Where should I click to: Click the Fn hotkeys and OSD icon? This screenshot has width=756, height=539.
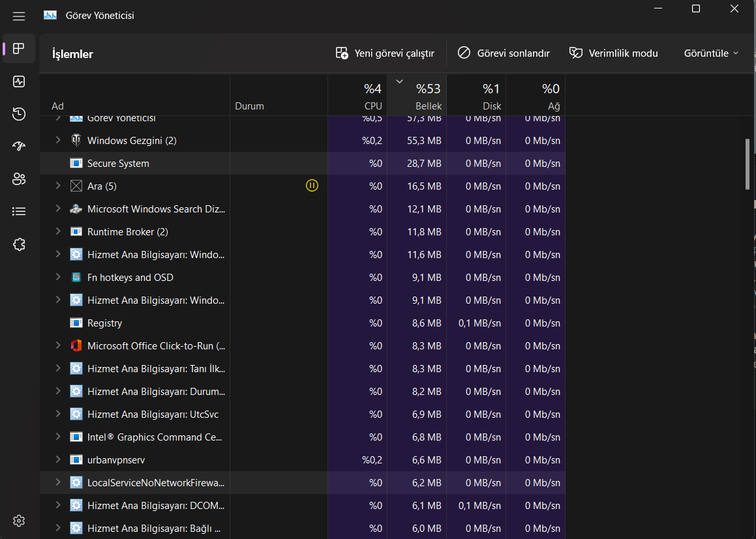[76, 278]
